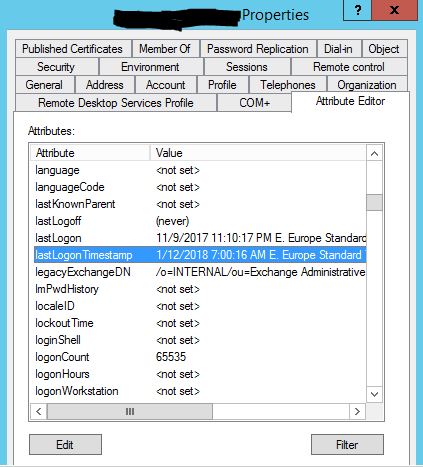Click the horizontal scrollbar right arrow
This screenshot has width=423, height=467.
pos(357,411)
